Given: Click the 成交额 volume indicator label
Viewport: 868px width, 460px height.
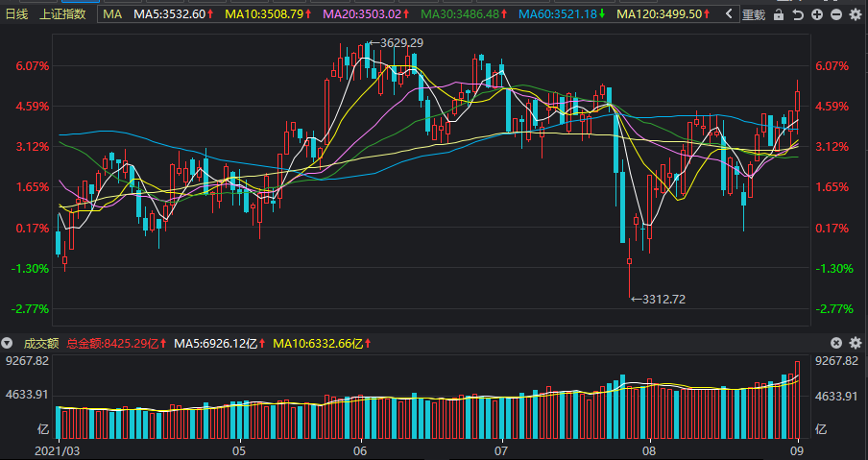Looking at the screenshot, I should 40,344.
